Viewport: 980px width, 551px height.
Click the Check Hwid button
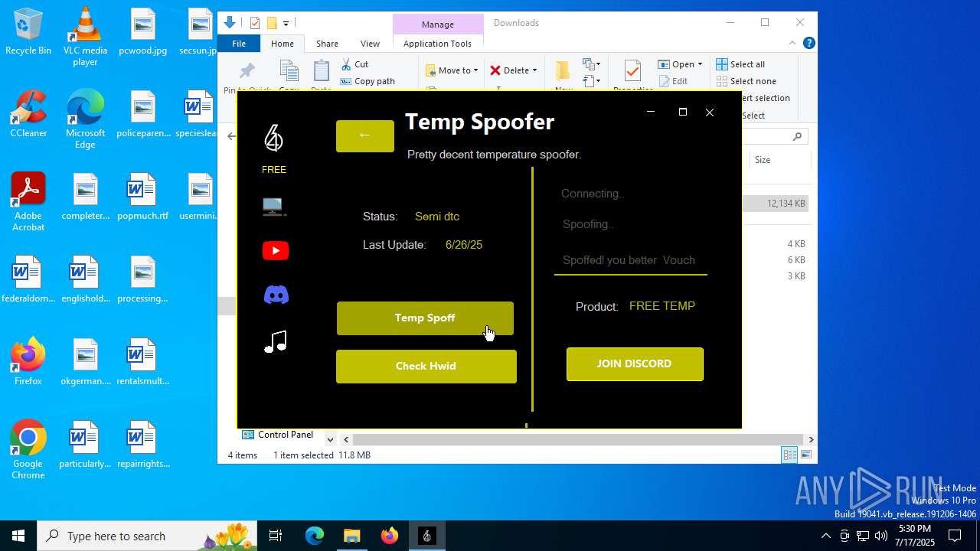tap(426, 367)
